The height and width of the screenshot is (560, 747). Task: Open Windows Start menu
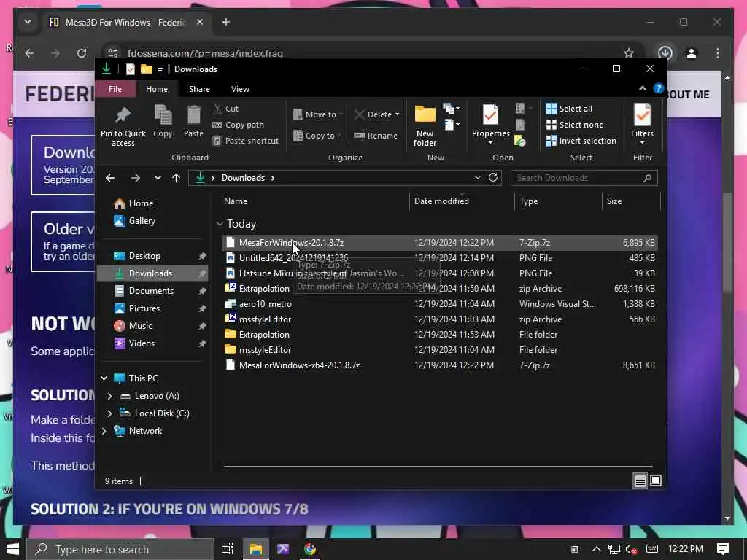tap(13, 549)
